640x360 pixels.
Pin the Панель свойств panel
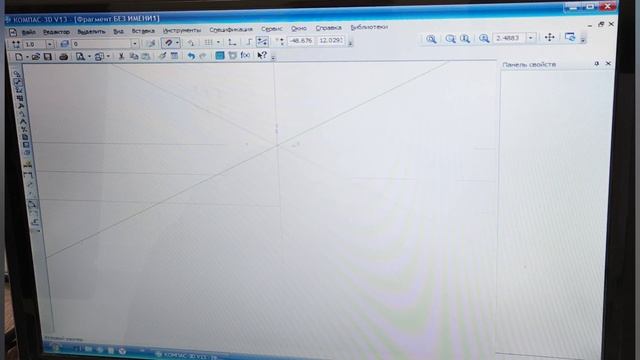[x=596, y=64]
